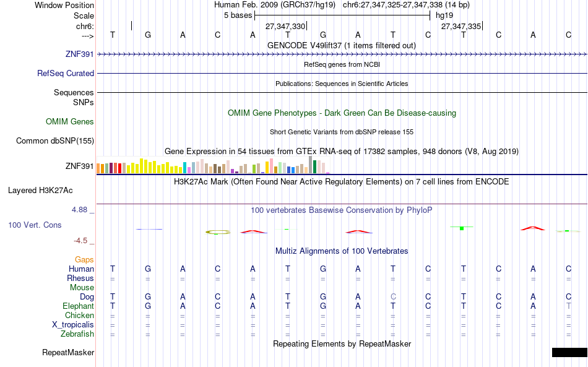Image resolution: width=588 pixels, height=367 pixels.
Task: Click the Window Position label
Action: click(x=64, y=5)
